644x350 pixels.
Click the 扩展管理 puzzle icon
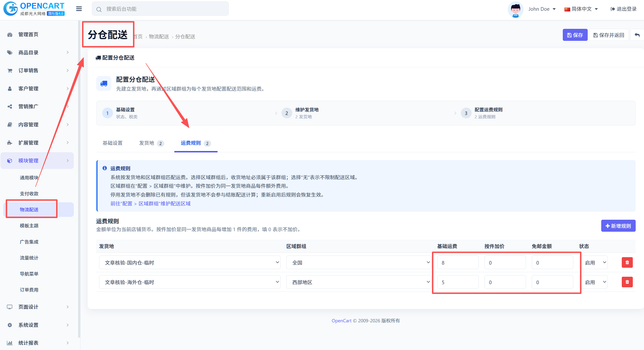10,142
